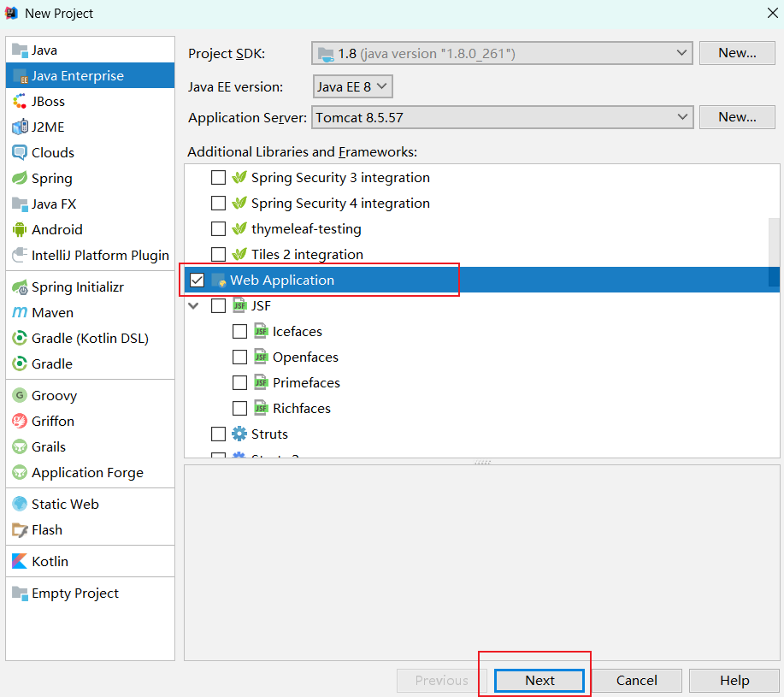Select Static Web project type text

pyautogui.click(x=65, y=504)
